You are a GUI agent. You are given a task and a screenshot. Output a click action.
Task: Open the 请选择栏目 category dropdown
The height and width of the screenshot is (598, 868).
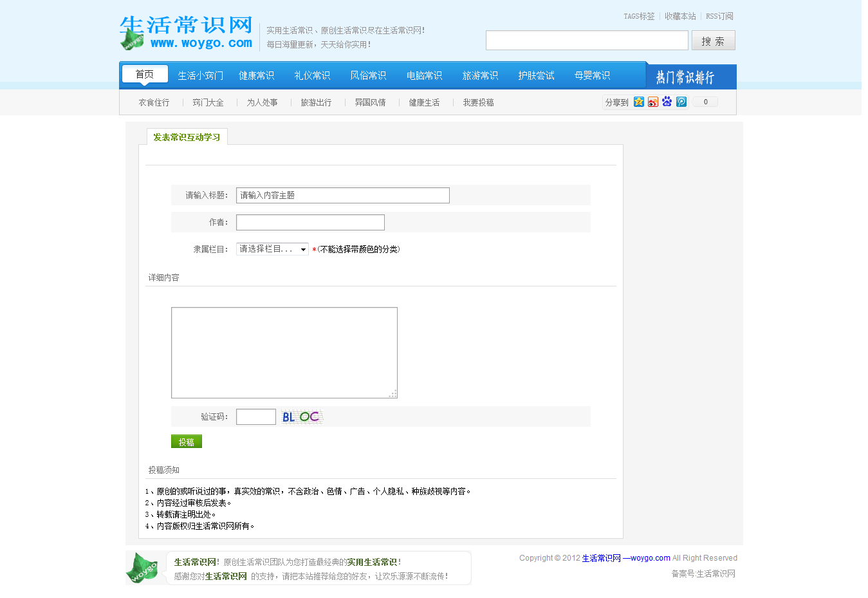[272, 249]
